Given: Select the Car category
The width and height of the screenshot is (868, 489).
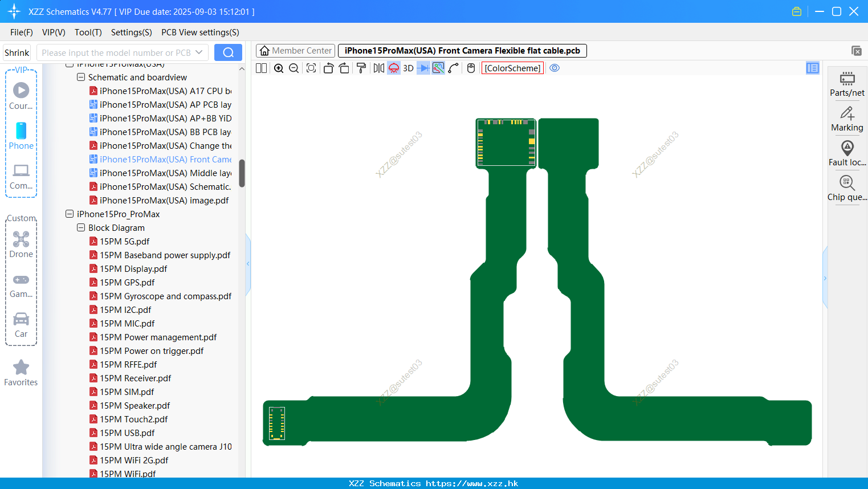Looking at the screenshot, I should (21, 325).
